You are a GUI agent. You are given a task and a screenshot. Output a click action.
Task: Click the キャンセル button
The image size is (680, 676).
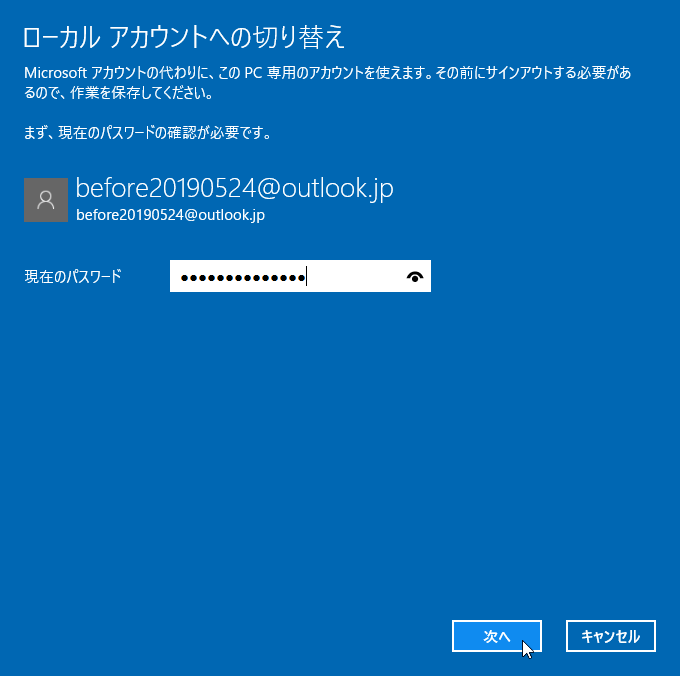click(611, 636)
